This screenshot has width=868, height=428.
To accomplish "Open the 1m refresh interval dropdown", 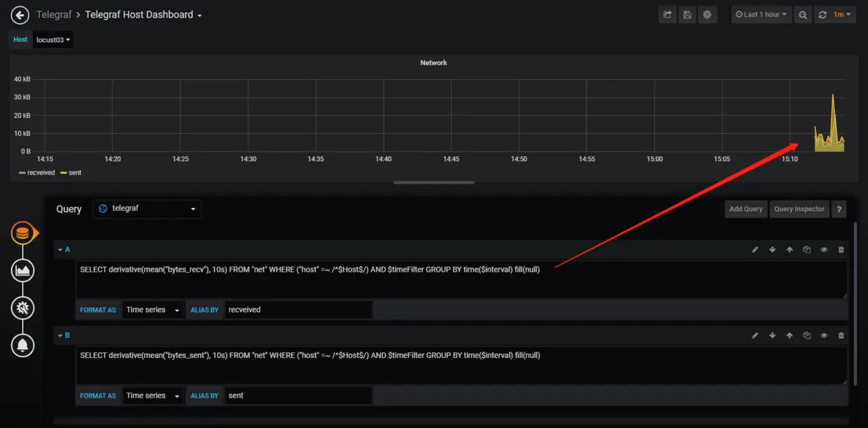I will [x=843, y=15].
